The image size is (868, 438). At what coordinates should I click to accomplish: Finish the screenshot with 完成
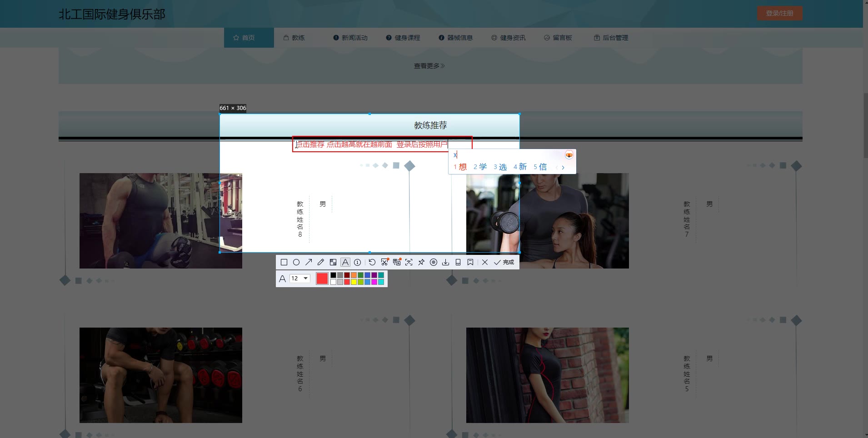coord(504,262)
